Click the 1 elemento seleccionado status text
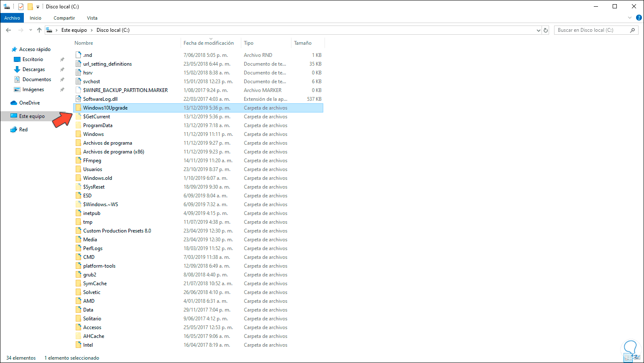The height and width of the screenshot is (363, 644). [72, 358]
